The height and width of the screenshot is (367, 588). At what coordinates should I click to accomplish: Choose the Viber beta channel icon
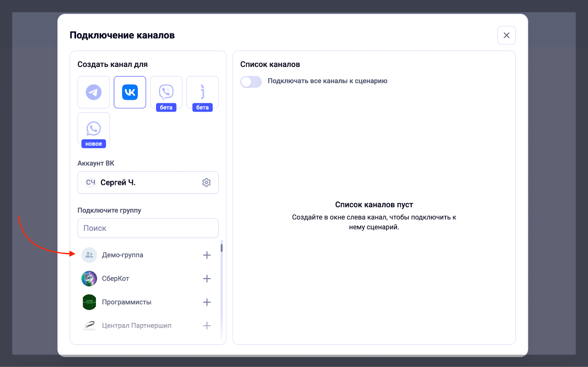tap(166, 92)
